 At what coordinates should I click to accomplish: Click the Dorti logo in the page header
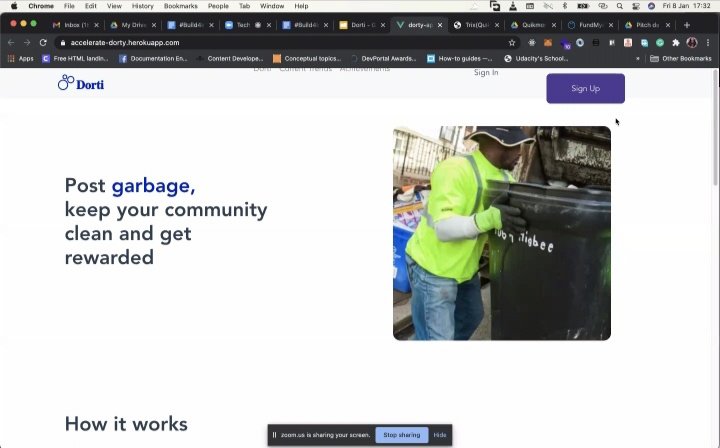click(81, 83)
